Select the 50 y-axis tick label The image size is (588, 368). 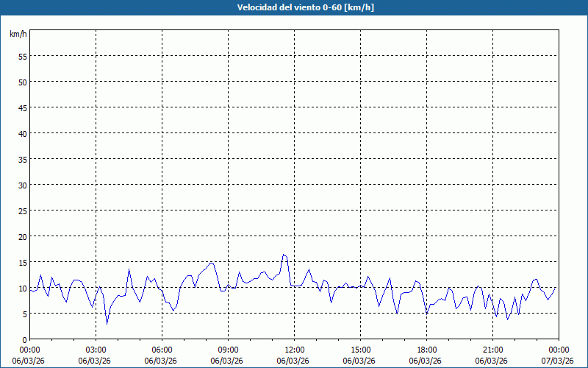coord(22,82)
